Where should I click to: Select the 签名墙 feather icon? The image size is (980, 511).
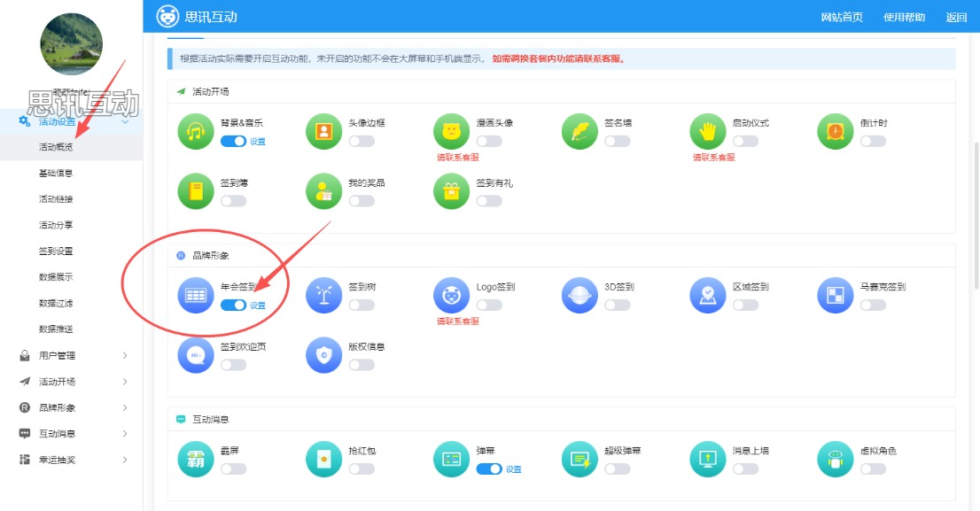(579, 132)
